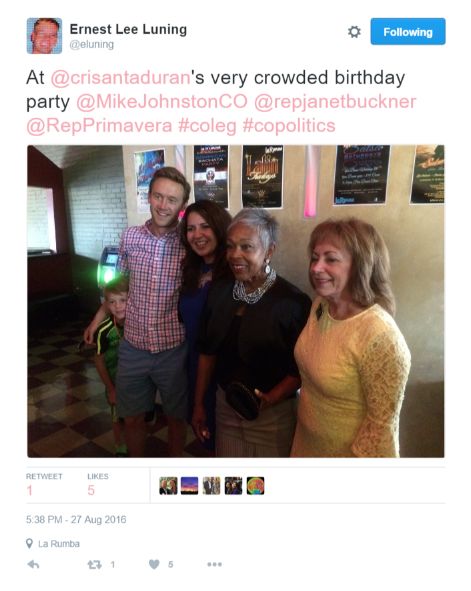Open the gear settings dropdown
Viewport: 471px width, 591px height.
(x=354, y=32)
